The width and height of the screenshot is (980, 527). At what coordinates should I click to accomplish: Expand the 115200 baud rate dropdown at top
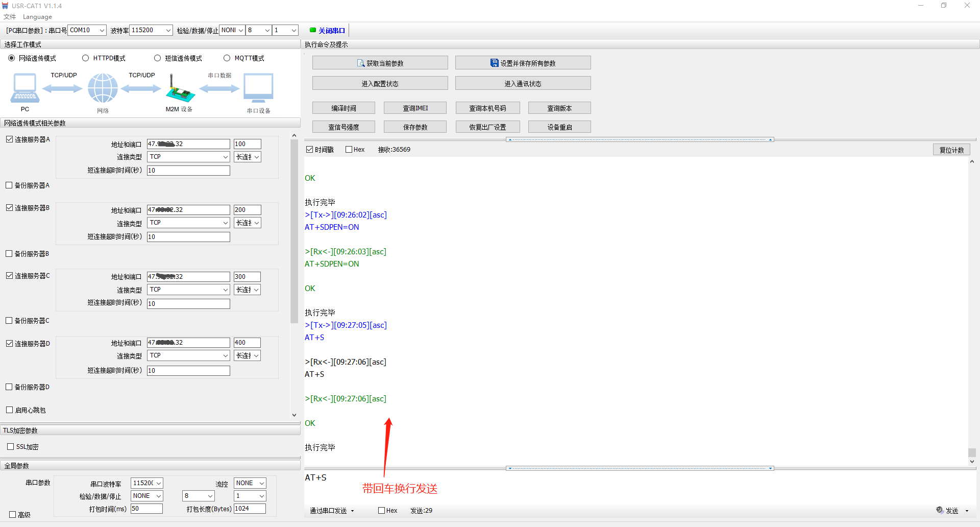(151, 30)
